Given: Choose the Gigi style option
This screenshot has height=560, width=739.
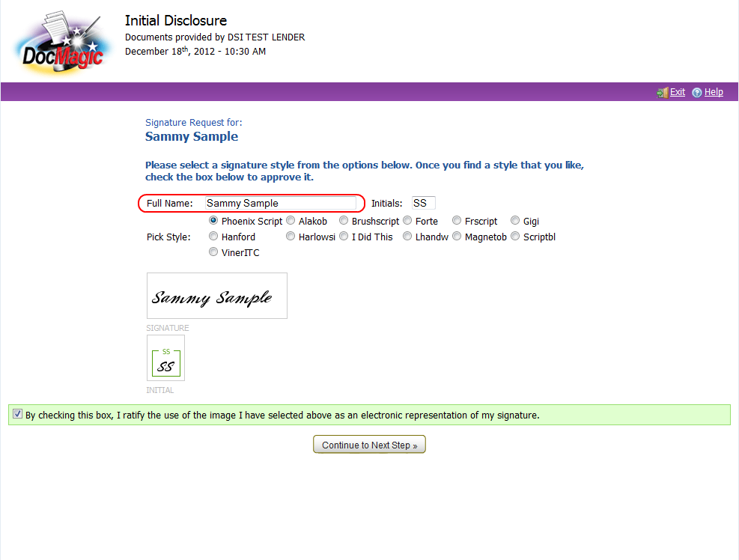Looking at the screenshot, I should point(515,221).
